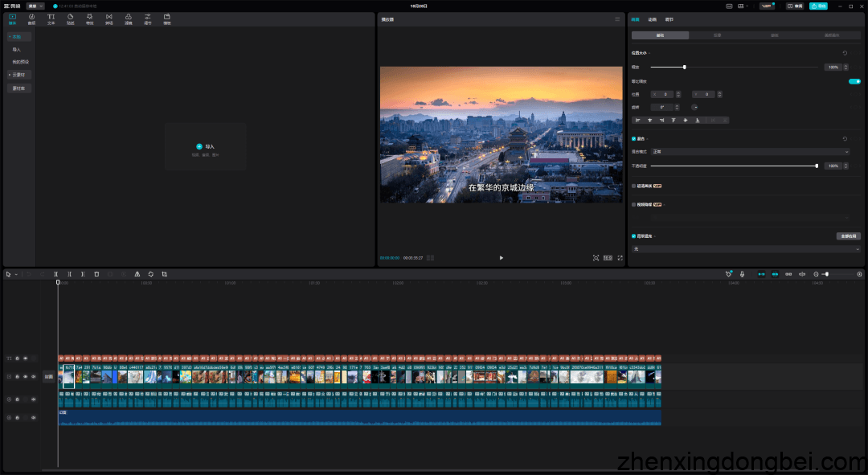Select the 音频 (Audio) tab in media panel
Screen dimensions: 868x475
pyautogui.click(x=31, y=18)
